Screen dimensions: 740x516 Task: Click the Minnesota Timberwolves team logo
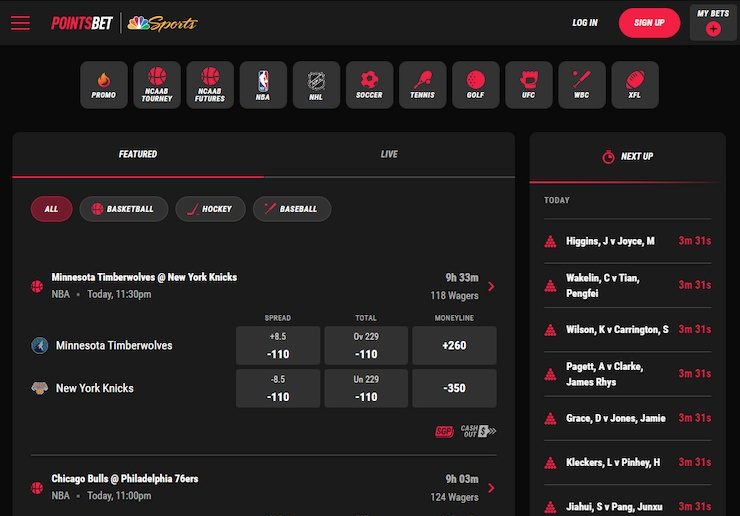[40, 346]
